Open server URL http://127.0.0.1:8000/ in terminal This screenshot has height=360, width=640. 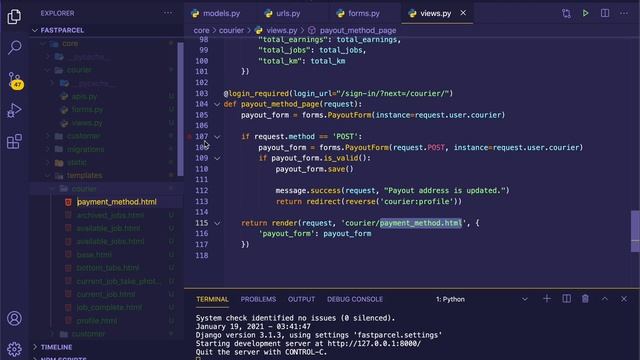tap(374, 343)
